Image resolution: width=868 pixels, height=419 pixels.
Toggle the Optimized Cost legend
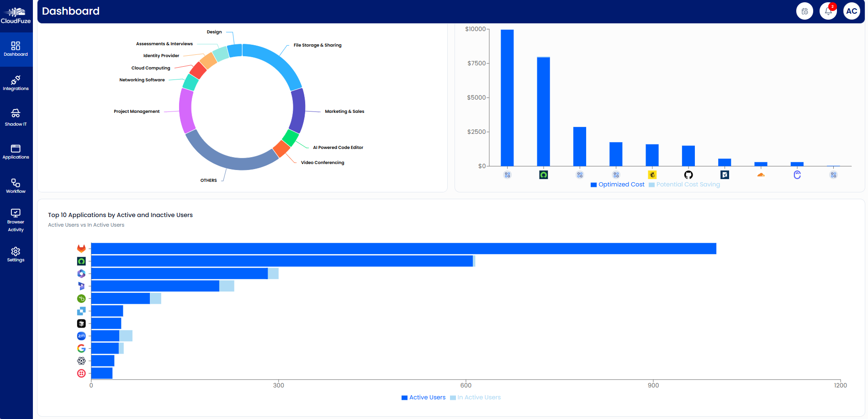point(617,184)
